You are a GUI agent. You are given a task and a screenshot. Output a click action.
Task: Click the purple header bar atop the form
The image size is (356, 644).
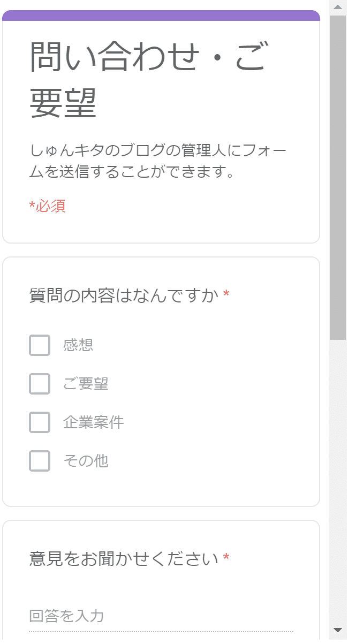(x=161, y=16)
